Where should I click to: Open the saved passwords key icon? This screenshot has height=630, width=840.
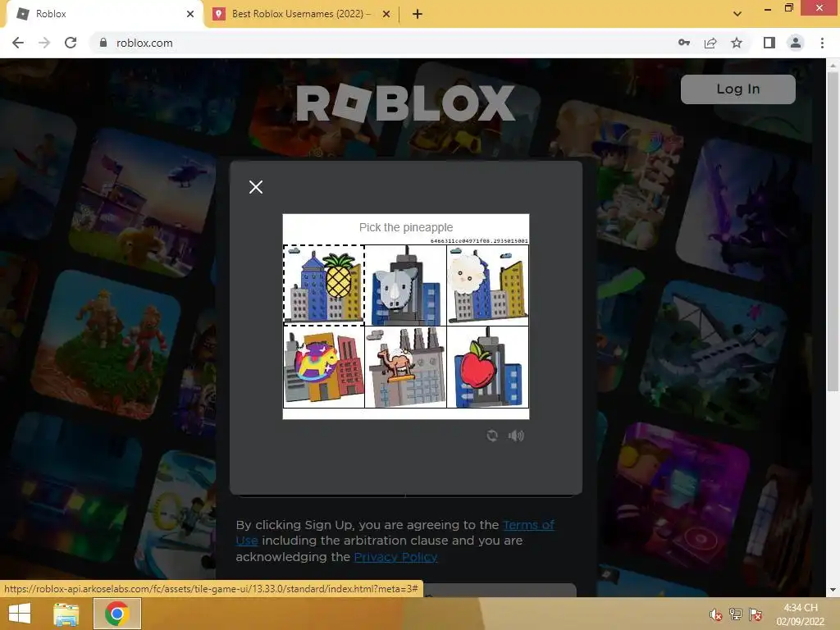[684, 43]
